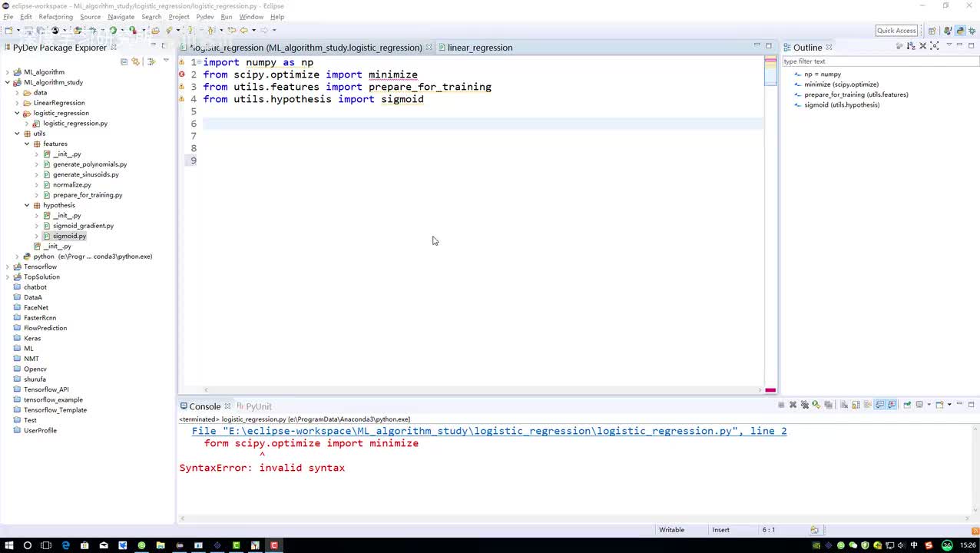Image resolution: width=980 pixels, height=553 pixels.
Task: Select the FaceNet project
Action: coord(35,307)
